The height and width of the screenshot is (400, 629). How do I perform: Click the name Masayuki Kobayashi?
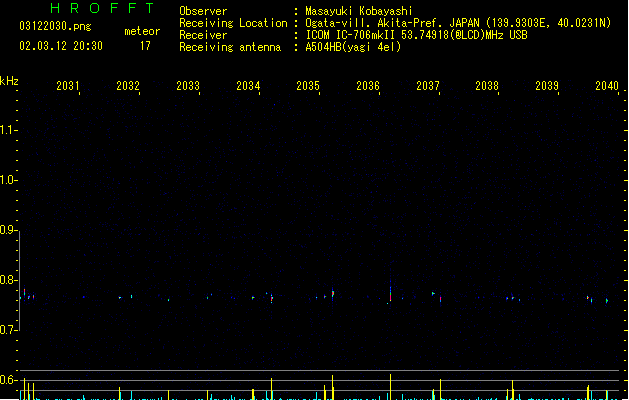(359, 11)
